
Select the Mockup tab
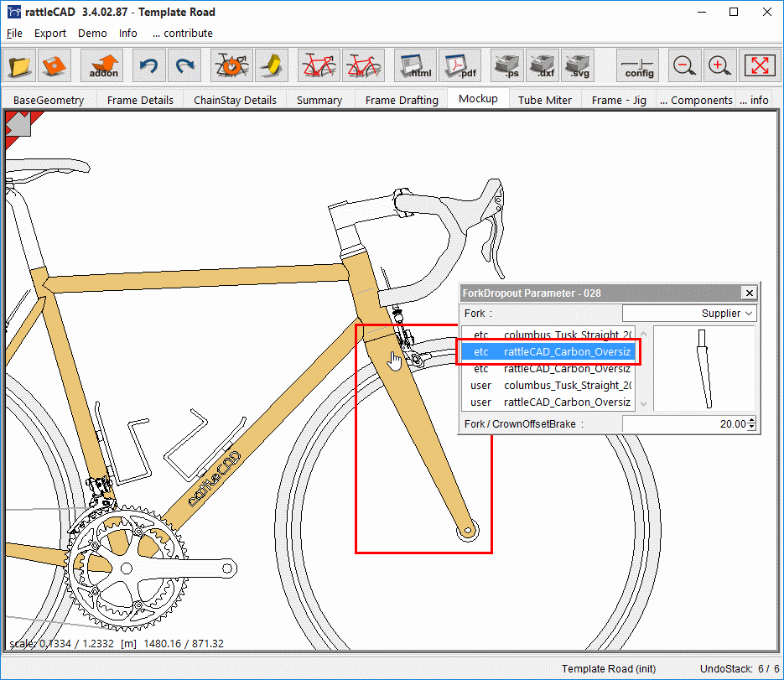(478, 98)
